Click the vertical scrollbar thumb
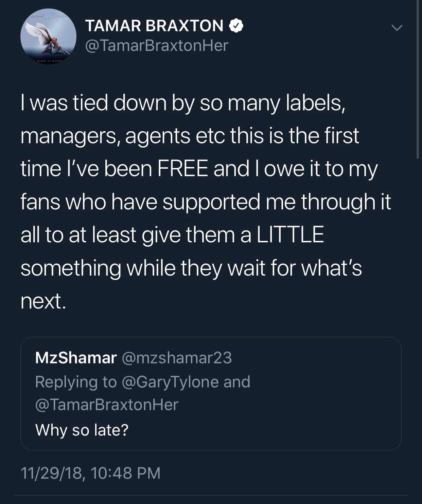This screenshot has width=422, height=504. (418, 78)
